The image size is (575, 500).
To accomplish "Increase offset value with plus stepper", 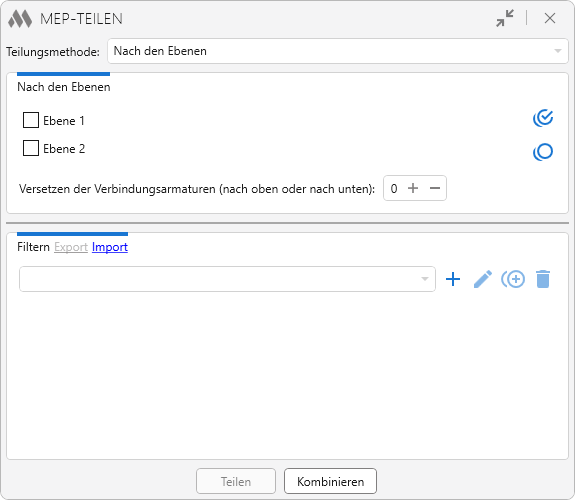I will (413, 188).
